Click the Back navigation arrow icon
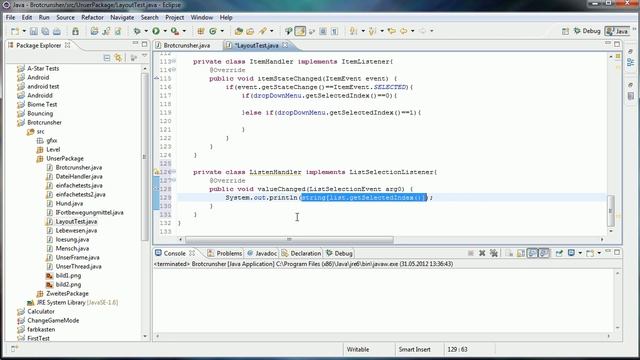The height and width of the screenshot is (360, 640). (x=403, y=31)
